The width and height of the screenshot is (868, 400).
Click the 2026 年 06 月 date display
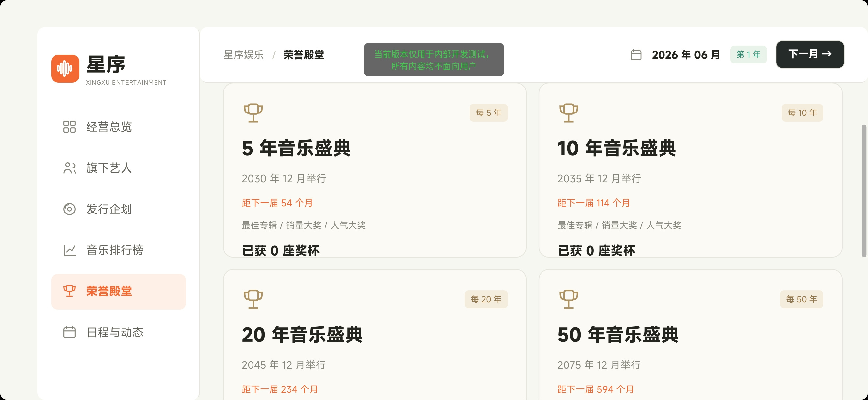coord(686,55)
